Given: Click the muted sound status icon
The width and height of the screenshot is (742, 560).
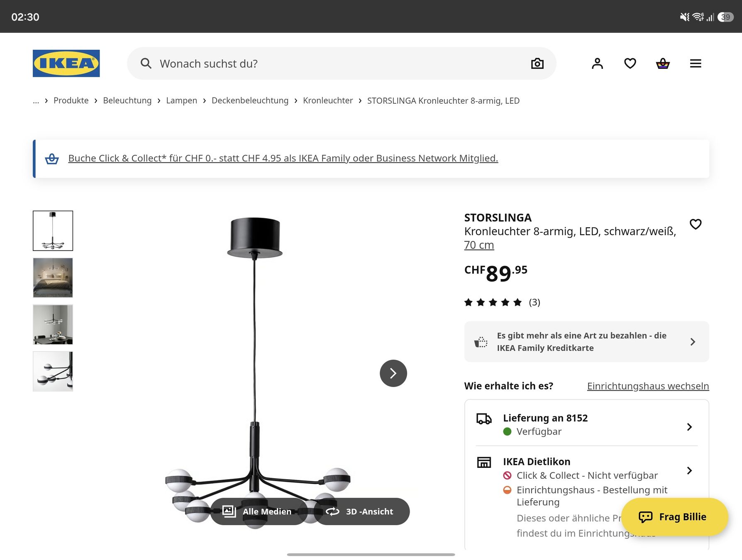Looking at the screenshot, I should 685,17.
